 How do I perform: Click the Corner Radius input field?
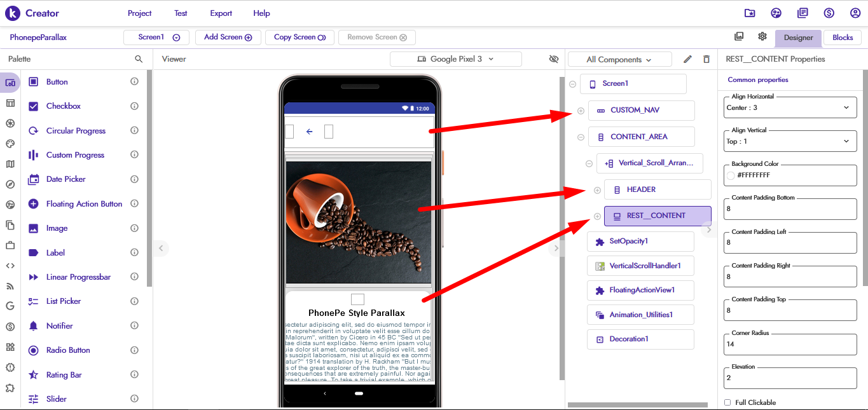(790, 345)
